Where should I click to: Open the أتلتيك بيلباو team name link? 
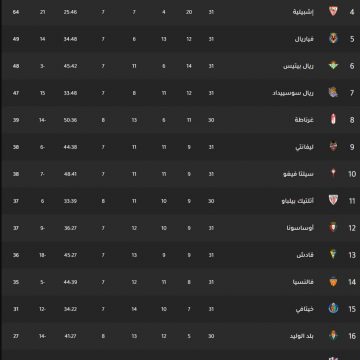tap(298, 201)
